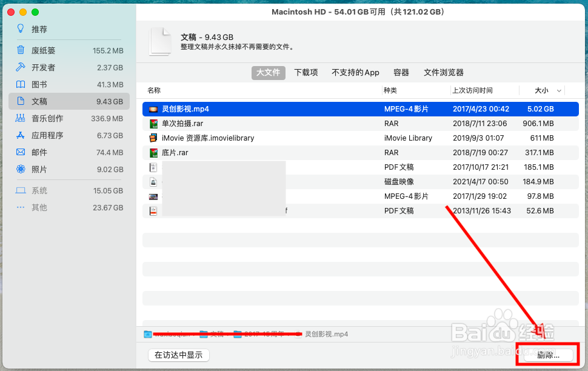
Task: Select the 图书 category
Action: (x=38, y=84)
